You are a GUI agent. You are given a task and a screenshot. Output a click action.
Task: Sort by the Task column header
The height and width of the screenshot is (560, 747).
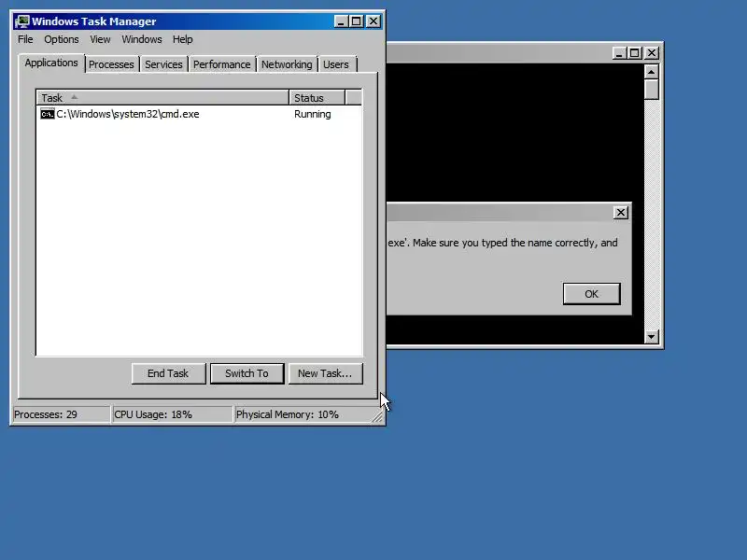[162, 98]
